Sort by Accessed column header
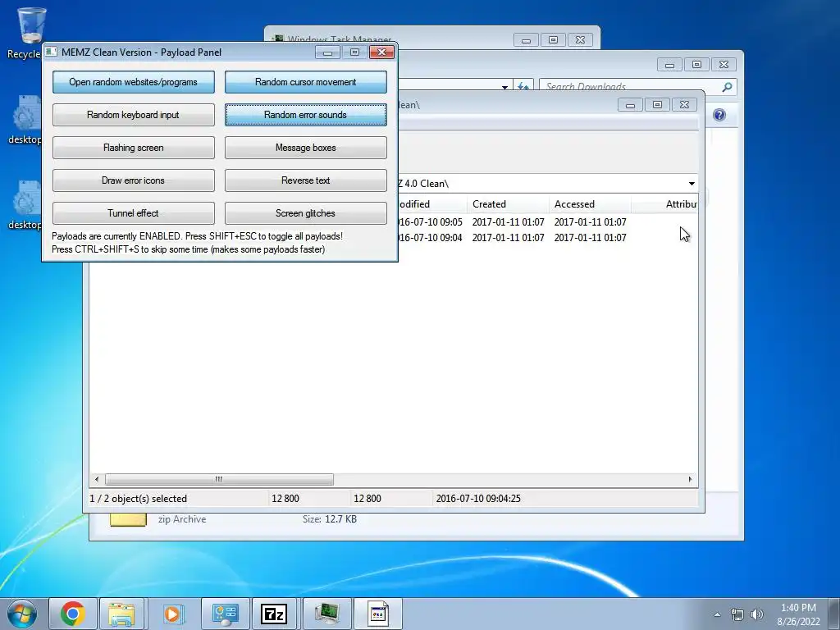840x630 pixels. tap(590, 204)
